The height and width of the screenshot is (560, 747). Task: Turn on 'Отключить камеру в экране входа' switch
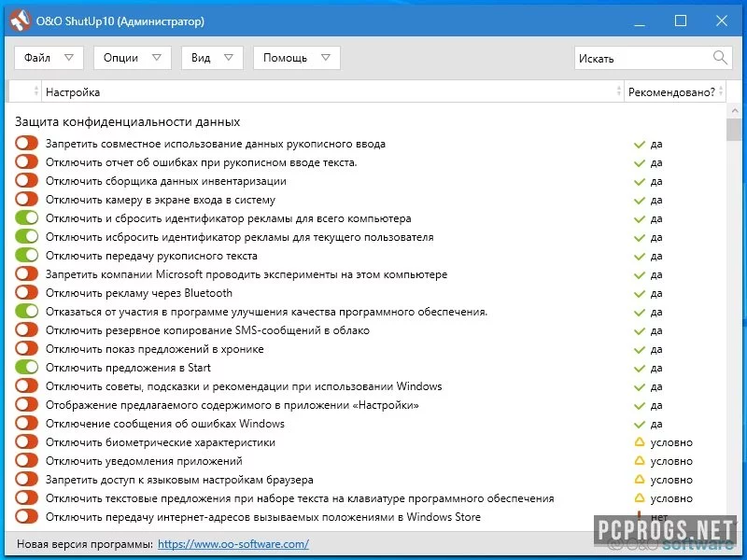[x=26, y=199]
